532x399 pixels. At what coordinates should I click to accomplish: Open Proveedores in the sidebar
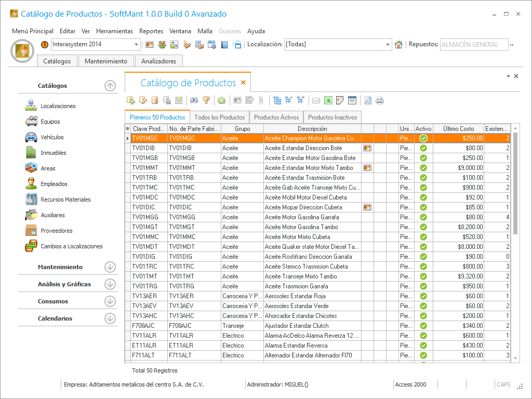56,231
